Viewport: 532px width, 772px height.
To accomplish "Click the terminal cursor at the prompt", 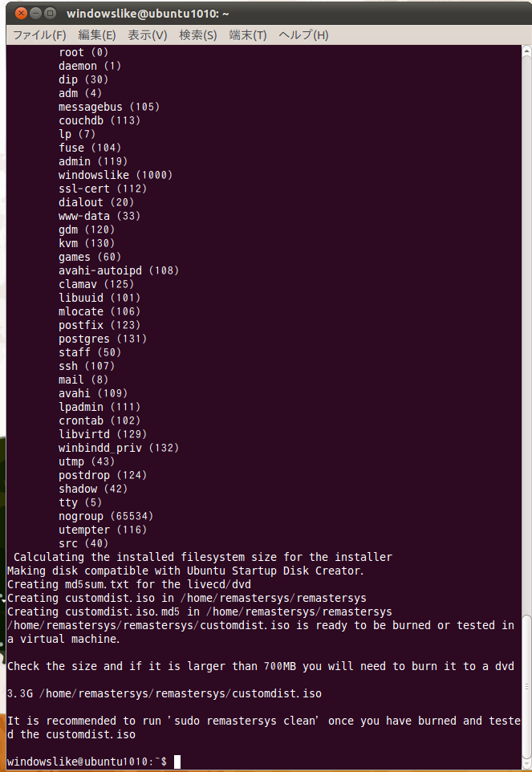I will click(177, 762).
